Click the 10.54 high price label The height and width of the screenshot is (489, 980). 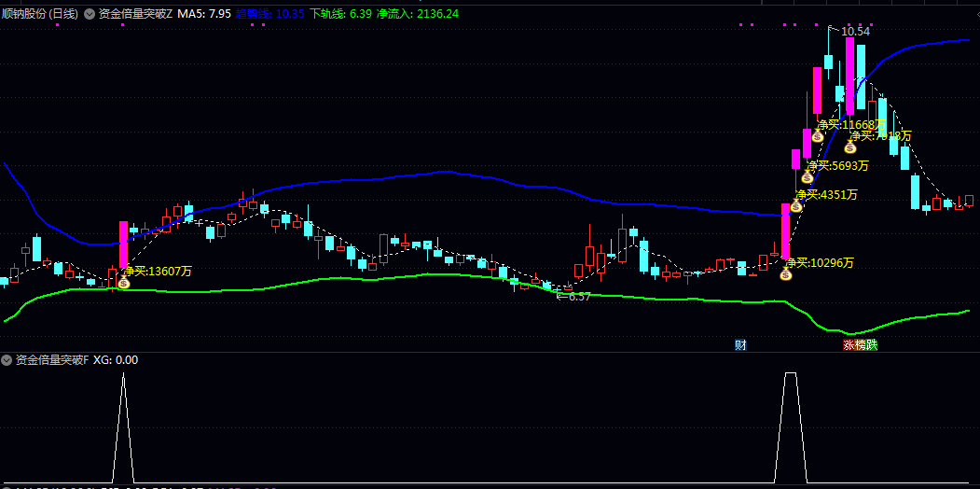point(855,32)
